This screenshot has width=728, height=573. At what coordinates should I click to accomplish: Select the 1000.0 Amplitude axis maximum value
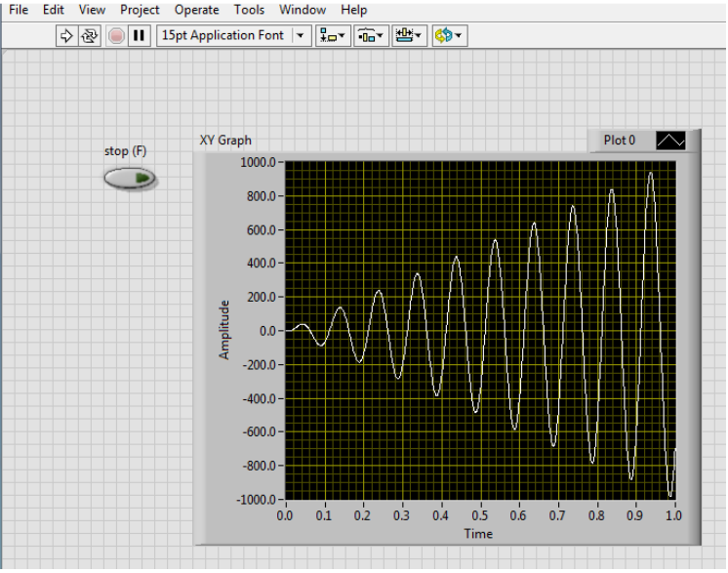click(260, 163)
